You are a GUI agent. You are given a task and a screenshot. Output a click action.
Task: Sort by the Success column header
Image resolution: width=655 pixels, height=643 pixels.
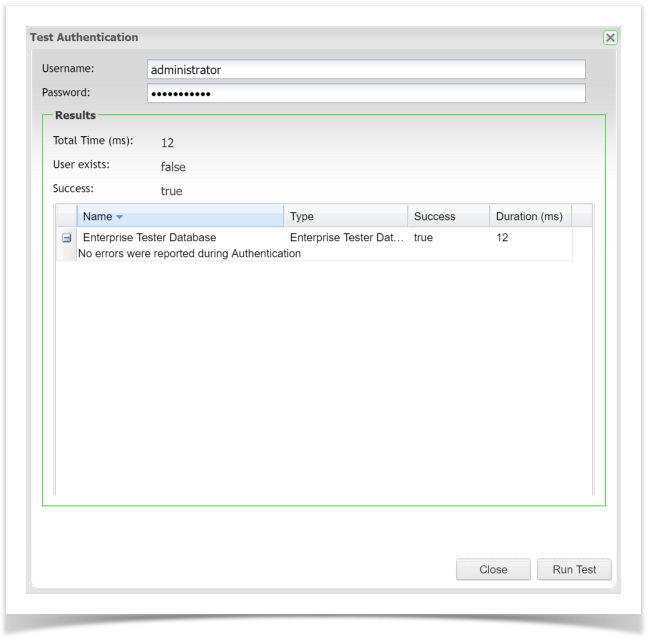click(447, 216)
